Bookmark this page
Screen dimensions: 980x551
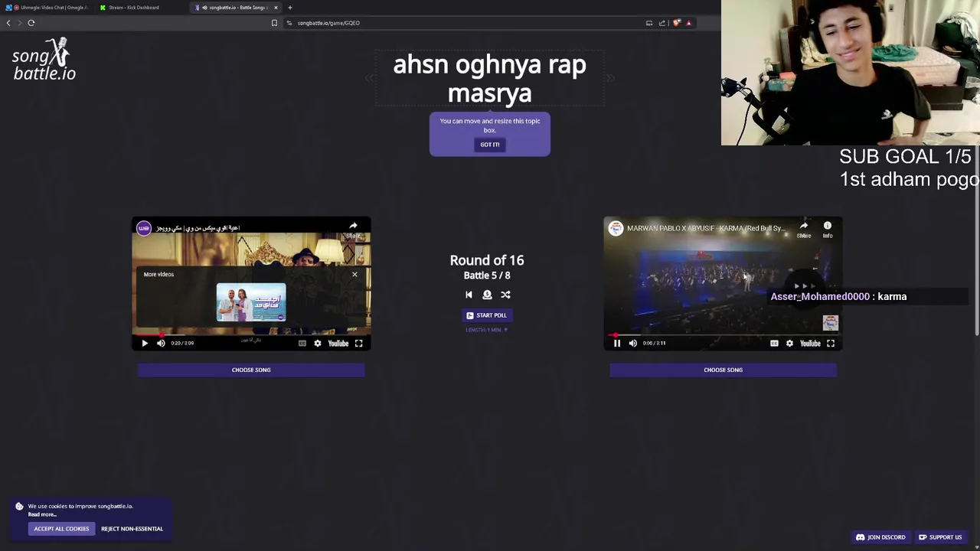[274, 23]
